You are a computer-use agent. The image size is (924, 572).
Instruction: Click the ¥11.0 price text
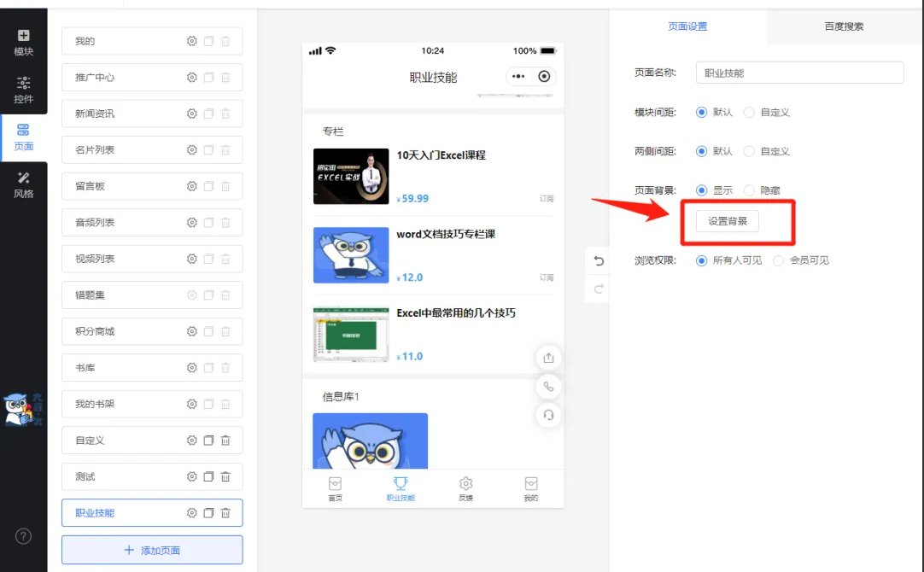pyautogui.click(x=410, y=356)
